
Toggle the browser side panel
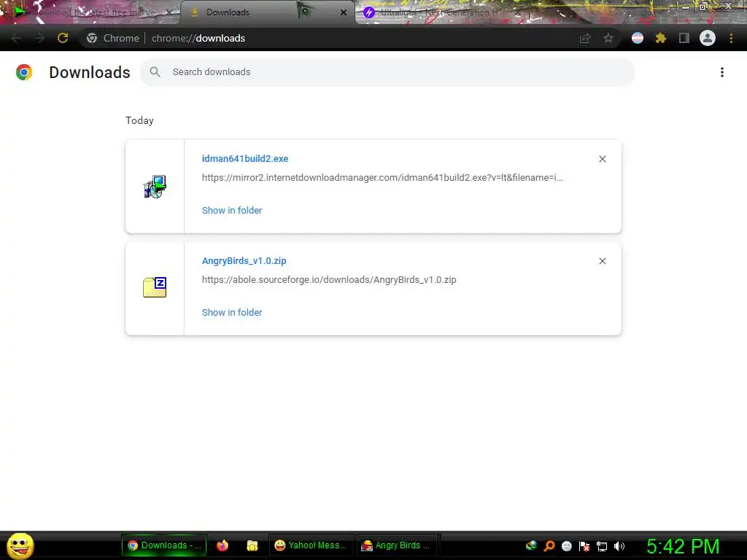click(x=684, y=38)
